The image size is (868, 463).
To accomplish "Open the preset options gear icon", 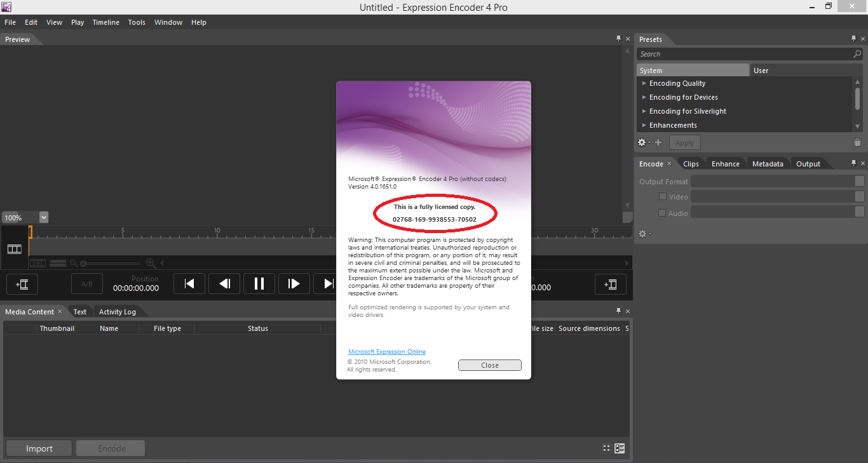I will (642, 142).
